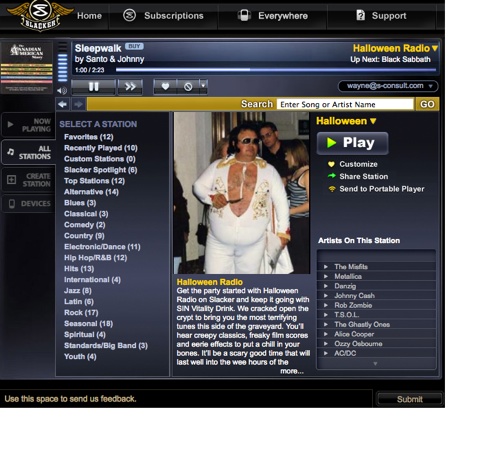Click the Halloween Radio station photo

coord(242,193)
